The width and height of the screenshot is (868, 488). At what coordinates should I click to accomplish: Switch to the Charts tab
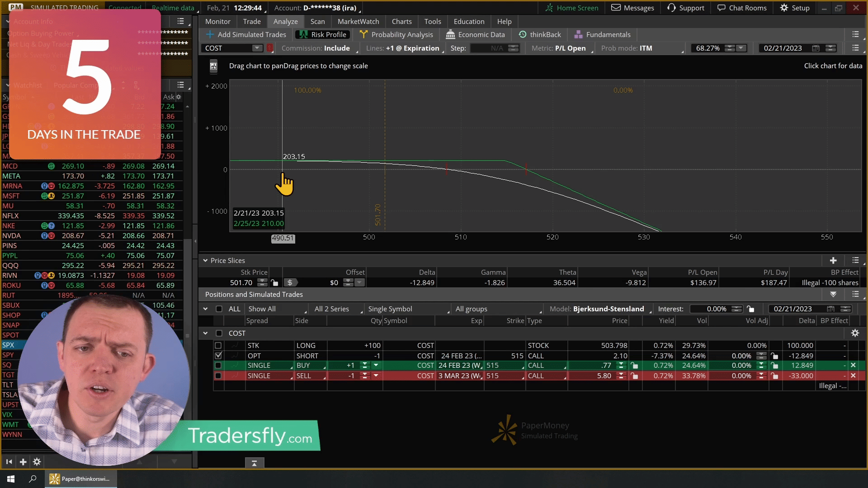pyautogui.click(x=401, y=21)
